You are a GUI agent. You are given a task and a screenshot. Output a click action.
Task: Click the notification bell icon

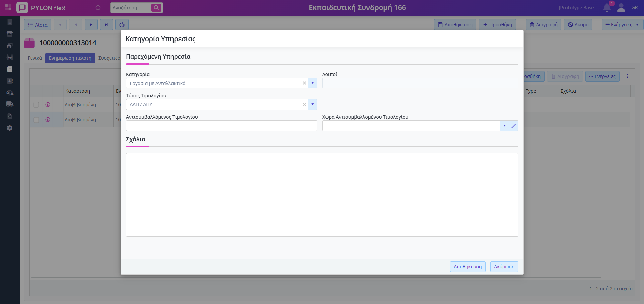pyautogui.click(x=607, y=8)
